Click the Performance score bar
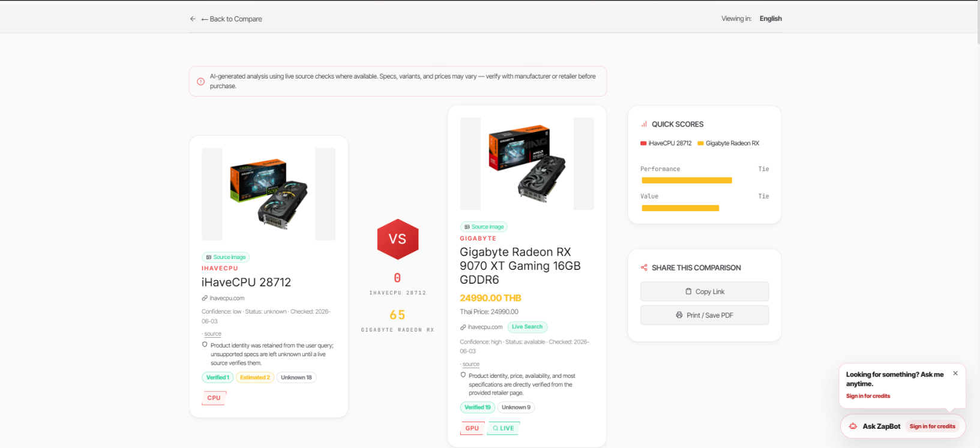The image size is (980, 448). tap(687, 181)
